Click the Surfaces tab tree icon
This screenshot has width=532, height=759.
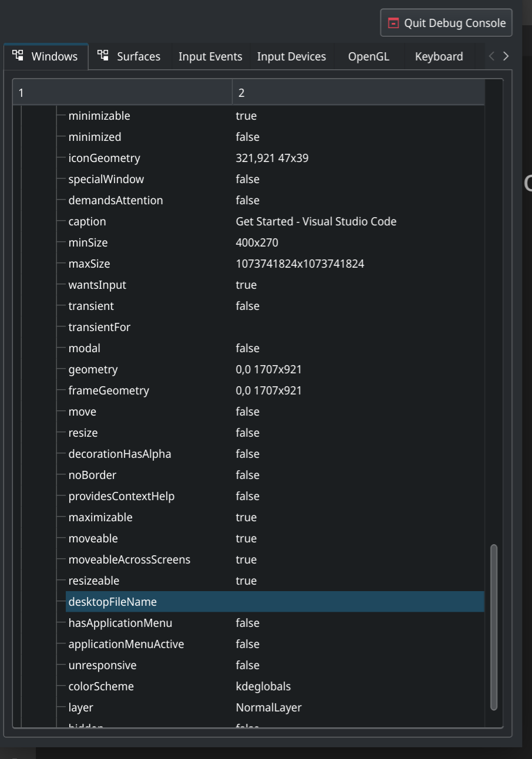(x=103, y=56)
